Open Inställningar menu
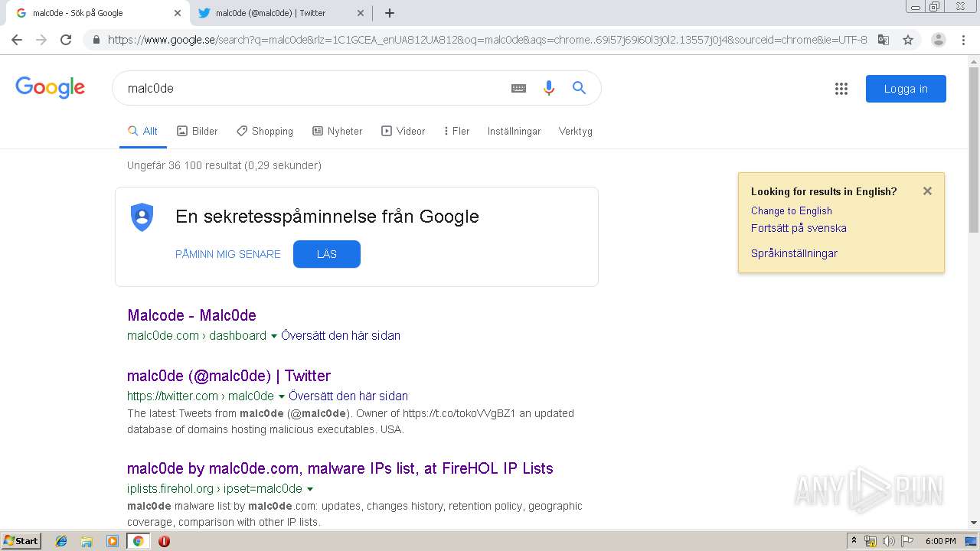Viewport: 980px width, 551px height. 514,131
